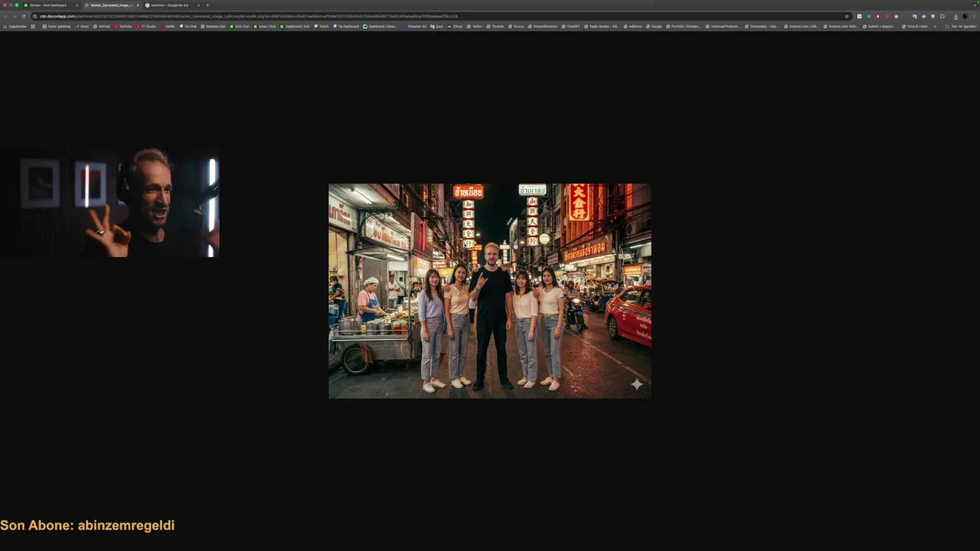The width and height of the screenshot is (980, 551).
Task: Open the AdSense bookmark
Action: coord(633,26)
